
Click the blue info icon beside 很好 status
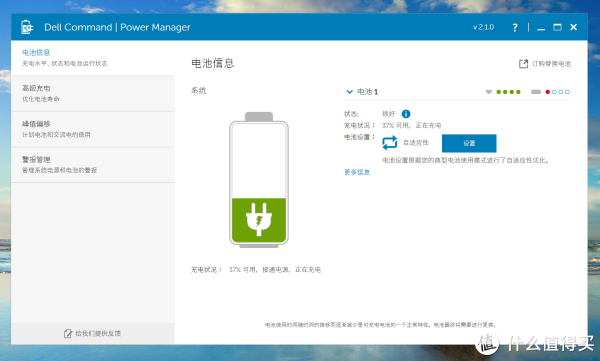[406, 114]
